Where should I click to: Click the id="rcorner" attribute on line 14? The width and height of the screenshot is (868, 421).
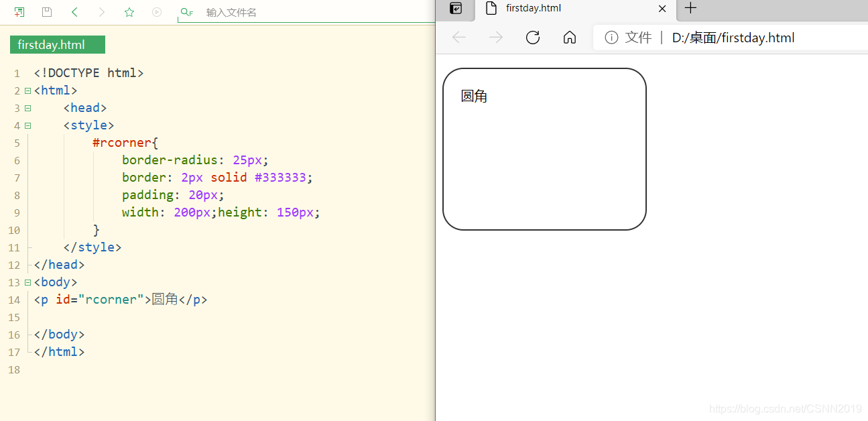pyautogui.click(x=100, y=300)
